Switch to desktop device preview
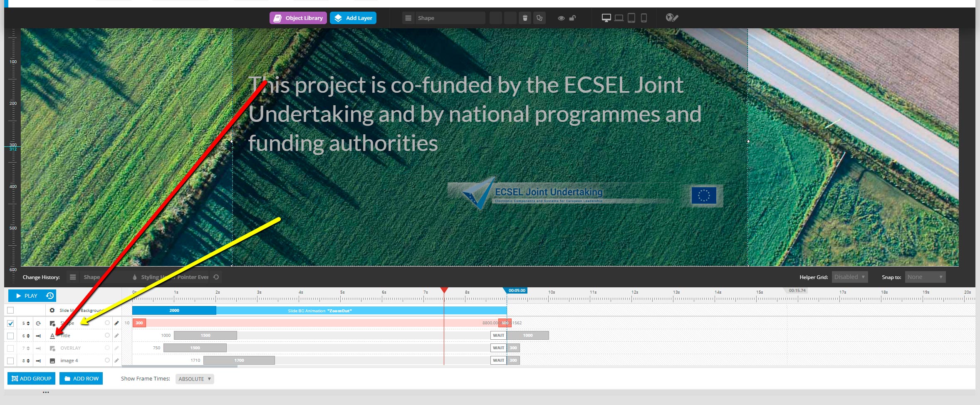Screen dimensions: 980x405 (x=606, y=18)
